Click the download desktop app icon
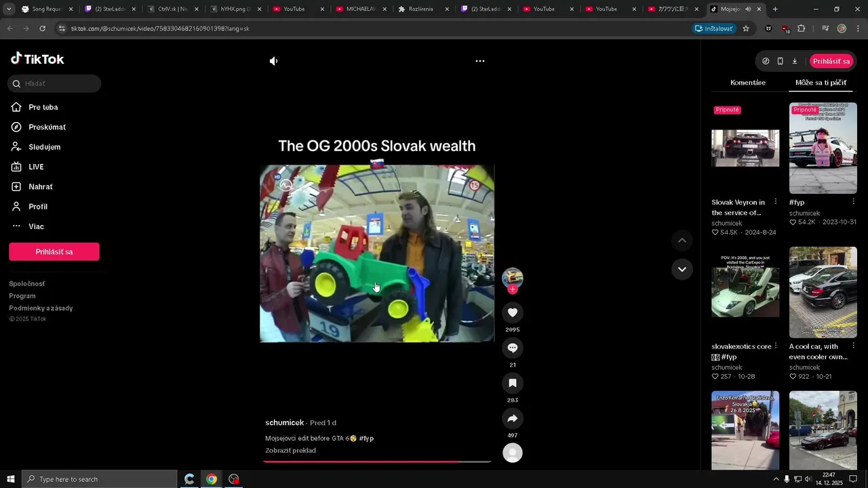The width and height of the screenshot is (868, 488). pyautogui.click(x=795, y=61)
